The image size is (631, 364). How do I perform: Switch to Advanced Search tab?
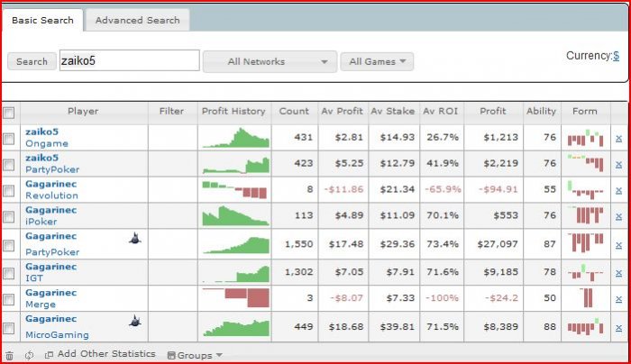138,20
